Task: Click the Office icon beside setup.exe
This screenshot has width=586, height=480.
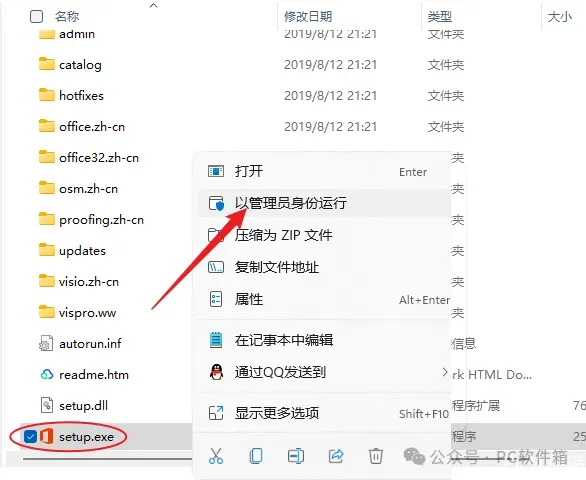Action: [46, 436]
